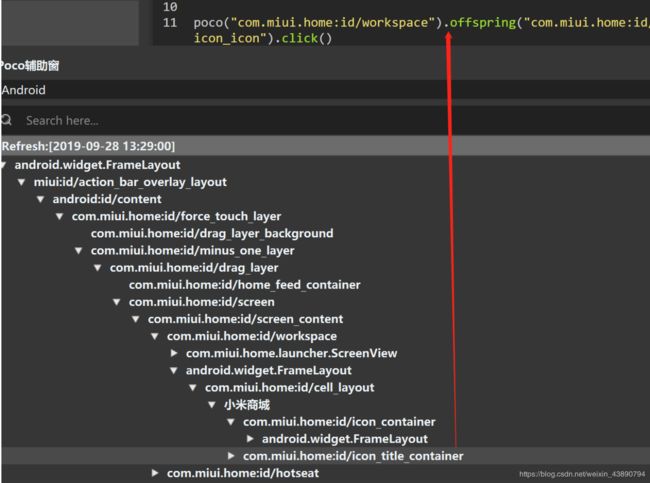
Task: Expand the launcher.ScreenView node
Action: tap(174, 353)
